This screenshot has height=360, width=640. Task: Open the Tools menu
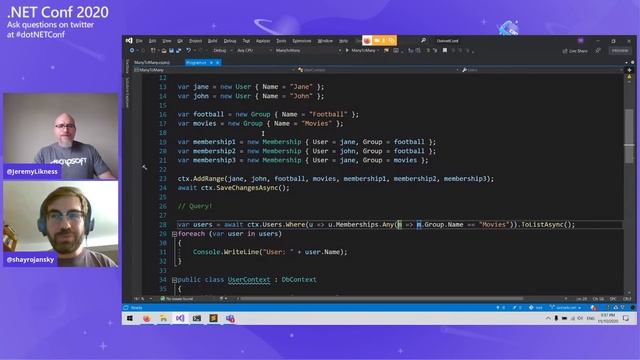click(x=281, y=41)
